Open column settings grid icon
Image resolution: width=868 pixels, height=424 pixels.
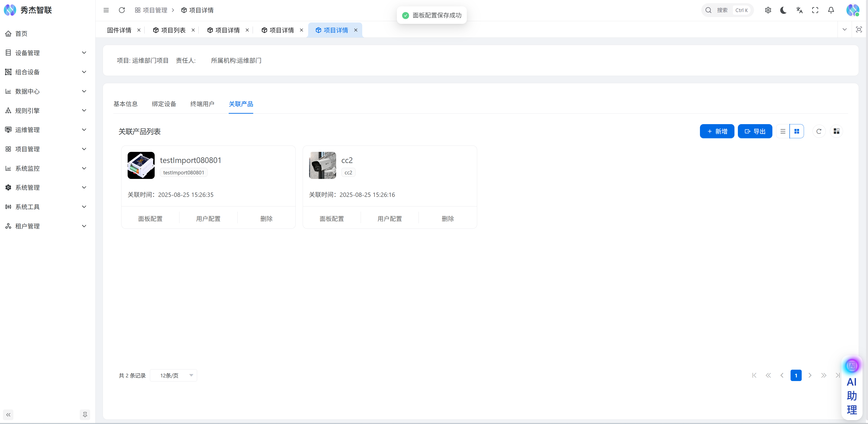[836, 131]
